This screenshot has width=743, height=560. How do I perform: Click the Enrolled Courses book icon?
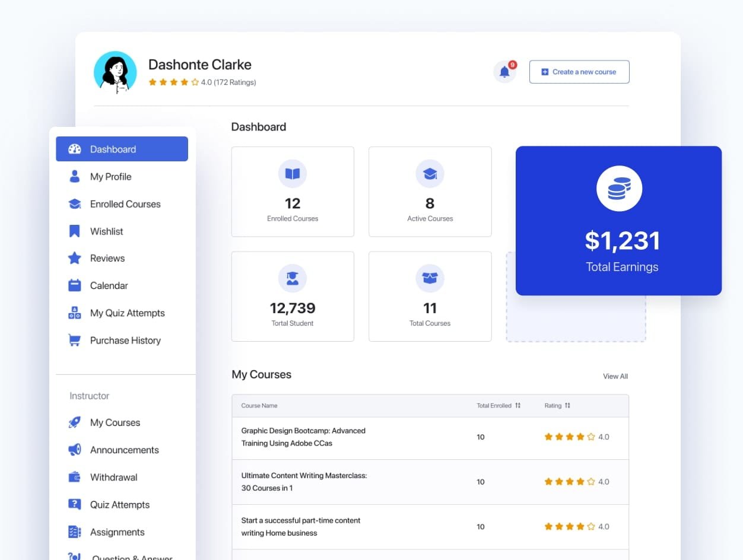(x=293, y=174)
